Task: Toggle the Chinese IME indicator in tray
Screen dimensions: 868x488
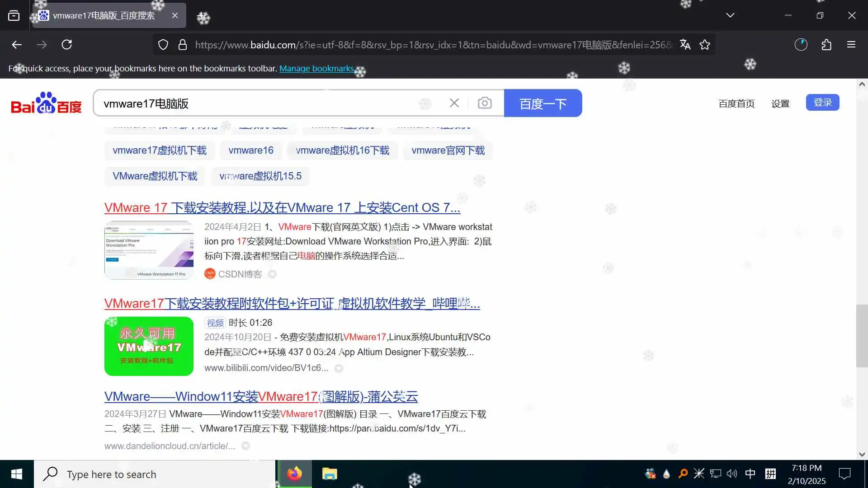Action: pyautogui.click(x=750, y=474)
